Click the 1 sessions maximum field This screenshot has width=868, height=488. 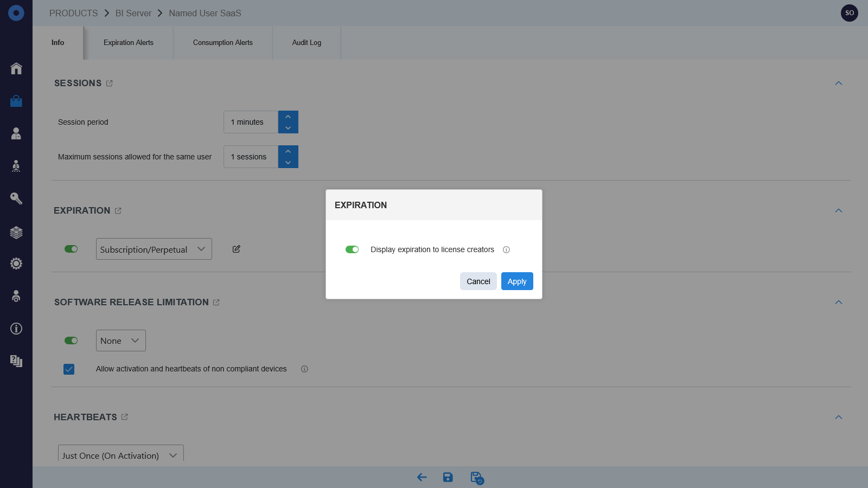(x=251, y=157)
